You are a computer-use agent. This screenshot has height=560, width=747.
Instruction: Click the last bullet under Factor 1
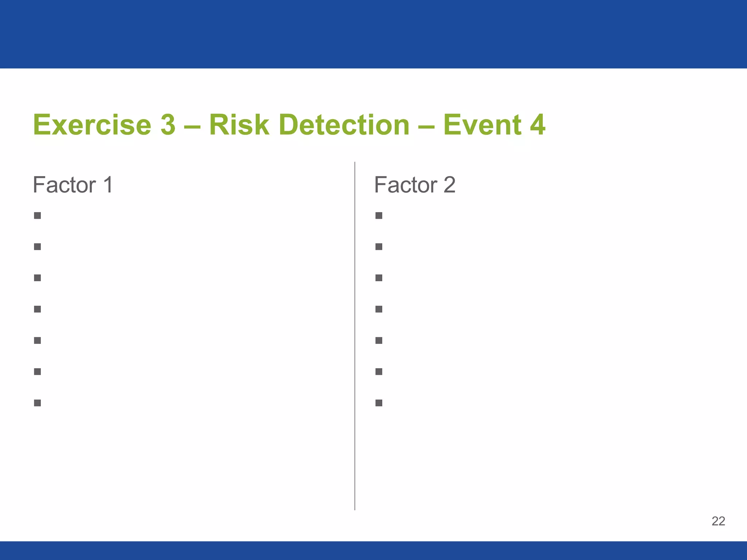(37, 403)
